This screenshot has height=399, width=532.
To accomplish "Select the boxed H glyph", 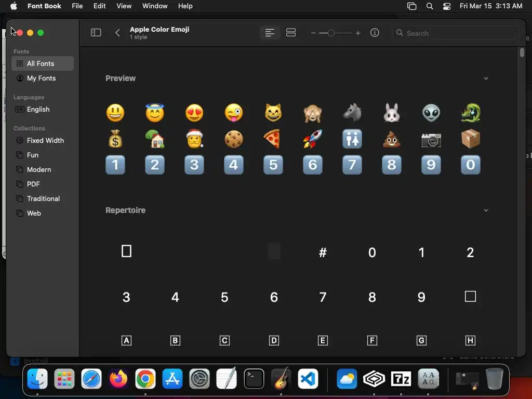I will tap(470, 340).
